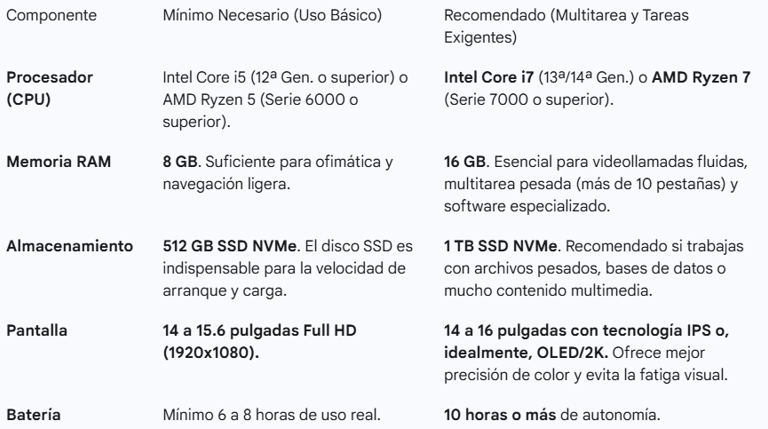Click the Recomendado (Multitarea y Tareas Exigentes) header
This screenshot has width=768, height=429.
566,26
